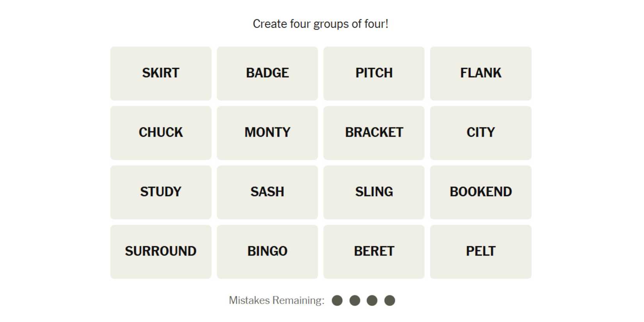Select the BRACKET tile
This screenshot has height=322, width=644.
374,133
